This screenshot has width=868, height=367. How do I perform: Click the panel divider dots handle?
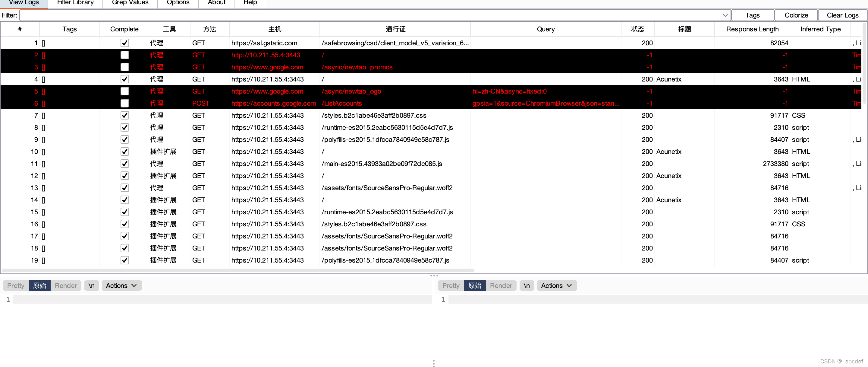434,276
